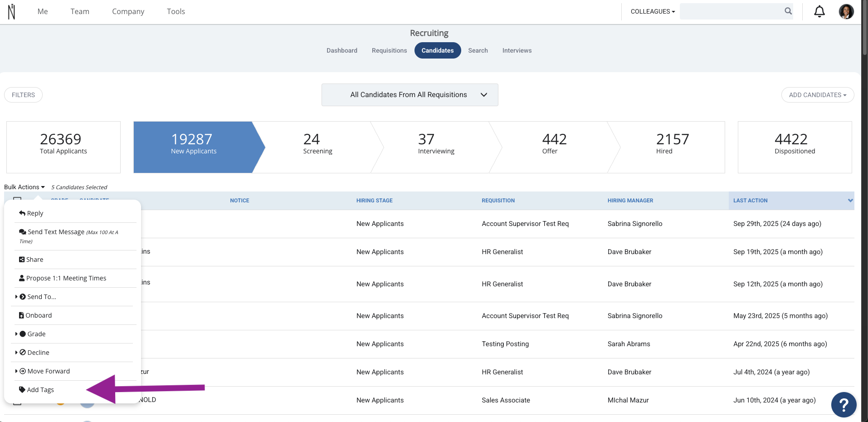Open the user profile avatar
Screen dimensions: 868x422
(x=846, y=11)
